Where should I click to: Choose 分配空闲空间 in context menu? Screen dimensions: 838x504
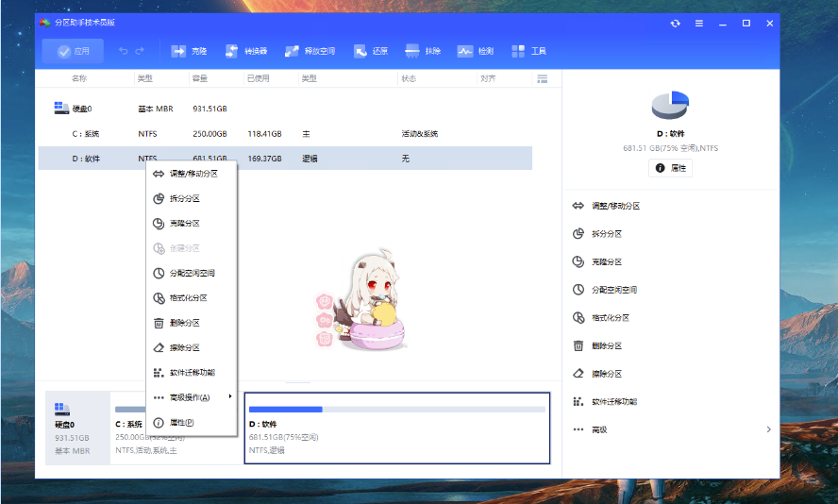[192, 273]
